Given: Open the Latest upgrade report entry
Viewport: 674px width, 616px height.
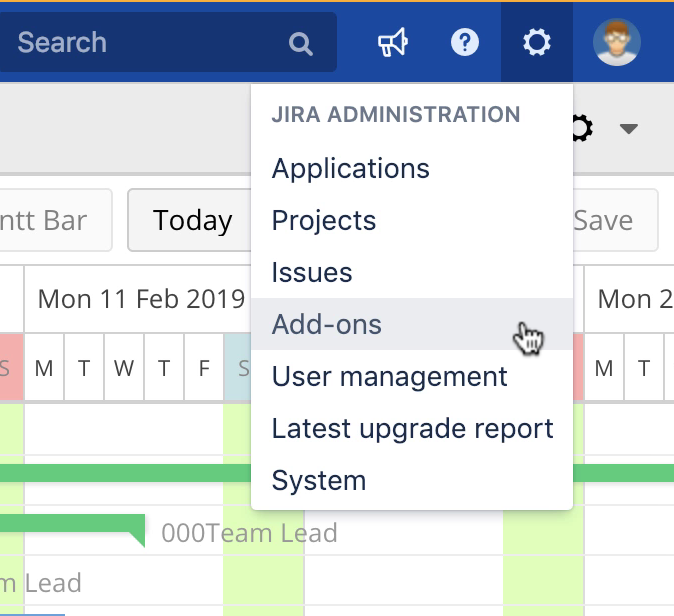Looking at the screenshot, I should (x=412, y=428).
